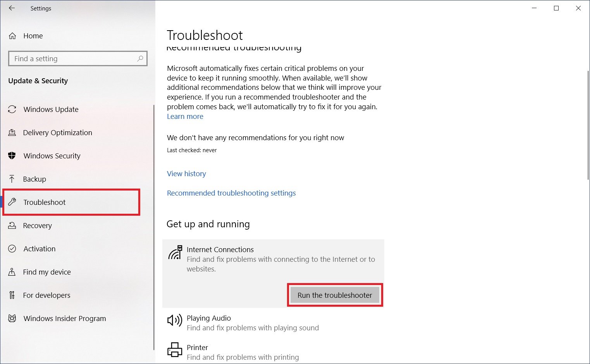Click the Printer icon
Screen dimensions: 590x364
[x=175, y=350]
